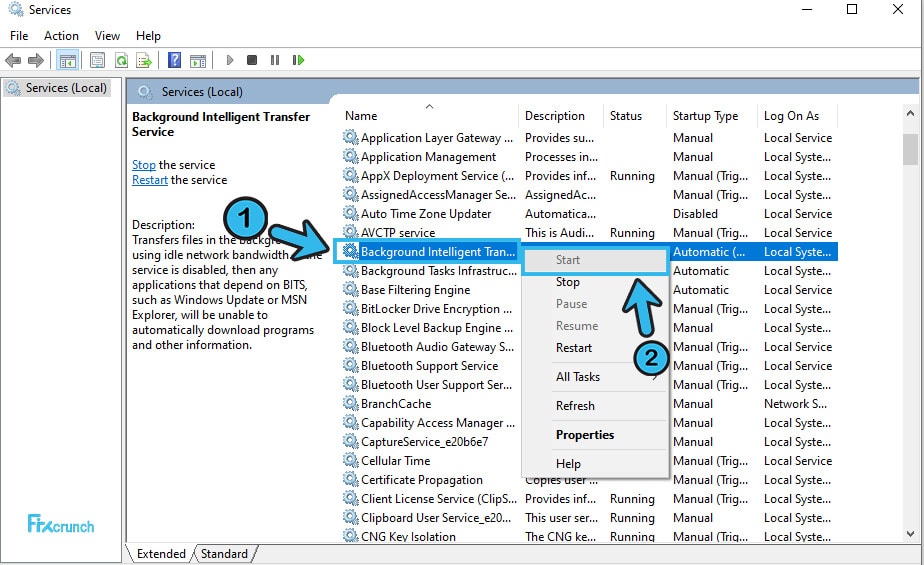Click the Start Service play icon
Viewport: 924px width, 565px height.
(x=230, y=60)
